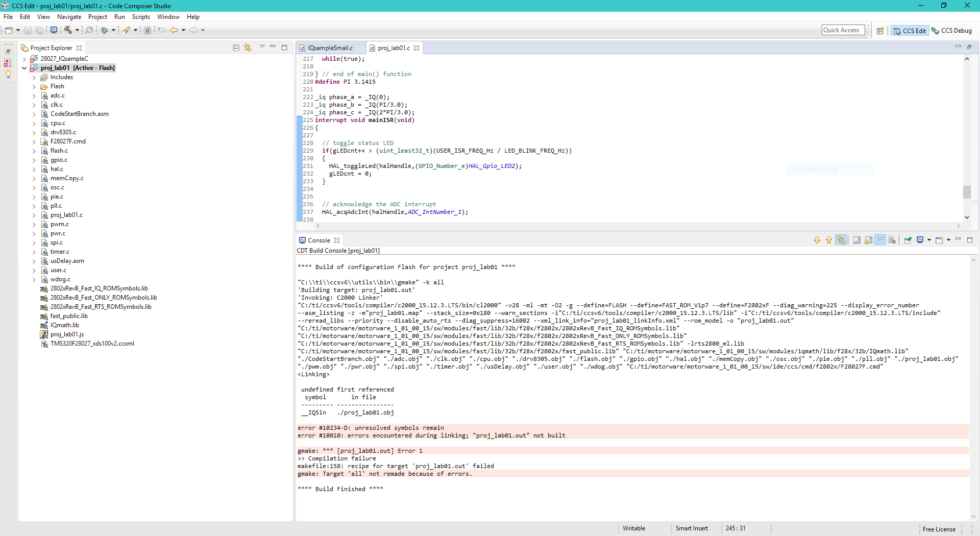This screenshot has width=980, height=536.
Task: Open the File menu
Action: coord(8,17)
